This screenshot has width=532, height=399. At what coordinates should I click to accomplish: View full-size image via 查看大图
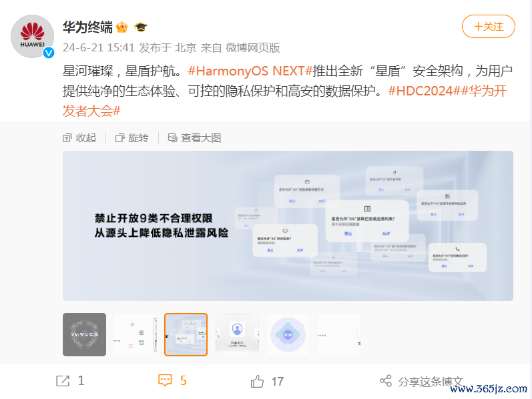(194, 137)
